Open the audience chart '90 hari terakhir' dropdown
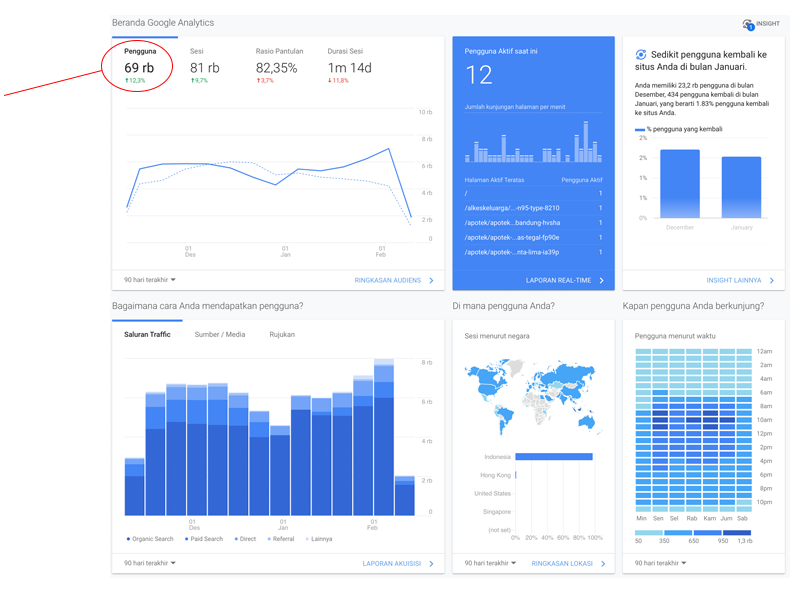Viewport: 800px width, 600px height. click(149, 280)
